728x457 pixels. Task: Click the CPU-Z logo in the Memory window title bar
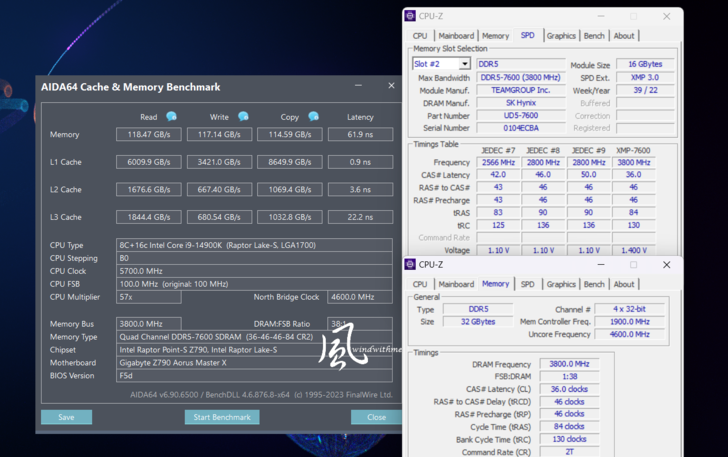410,265
